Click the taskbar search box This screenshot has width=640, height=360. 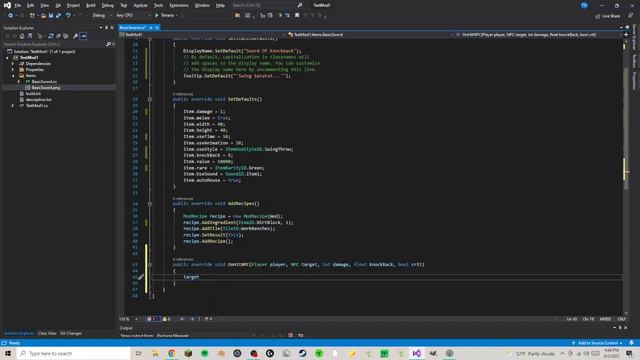[73, 353]
